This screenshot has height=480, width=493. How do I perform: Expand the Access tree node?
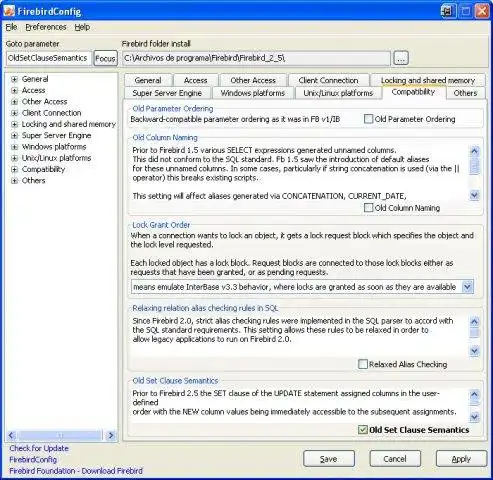[x=14, y=90]
